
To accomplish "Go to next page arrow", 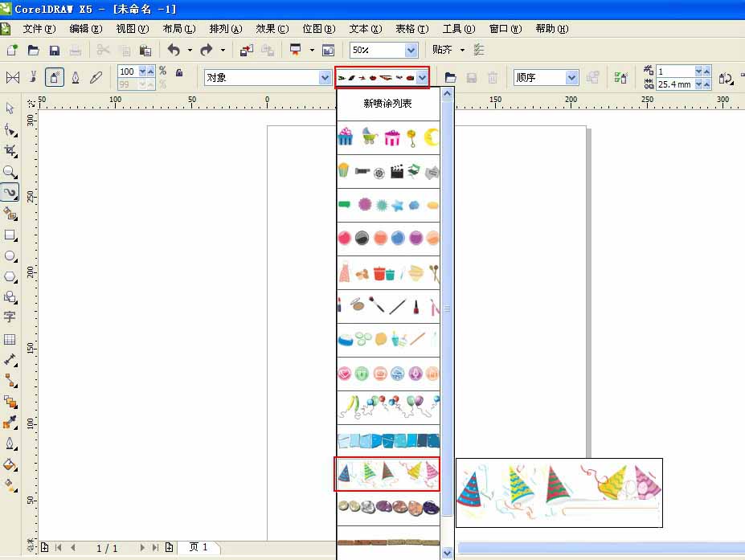I will point(142,548).
